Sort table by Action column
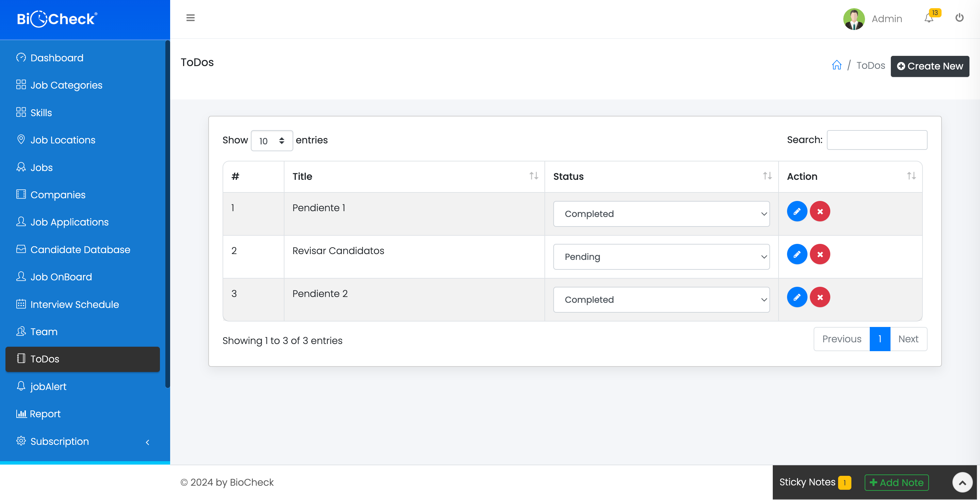This screenshot has height=500, width=980. point(850,176)
